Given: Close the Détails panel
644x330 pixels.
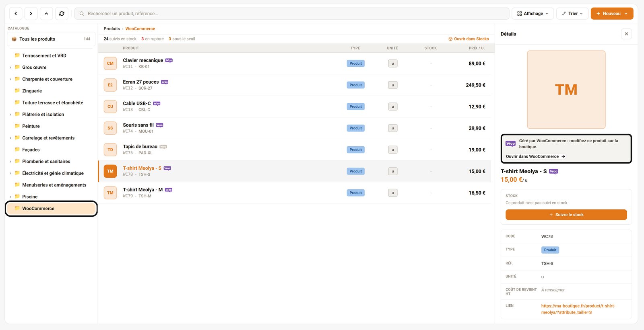Looking at the screenshot, I should pos(626,34).
